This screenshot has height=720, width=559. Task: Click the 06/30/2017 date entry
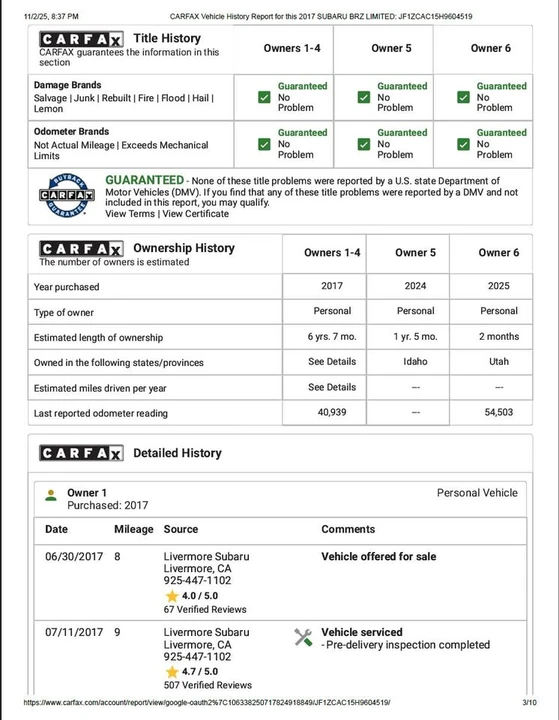(74, 557)
